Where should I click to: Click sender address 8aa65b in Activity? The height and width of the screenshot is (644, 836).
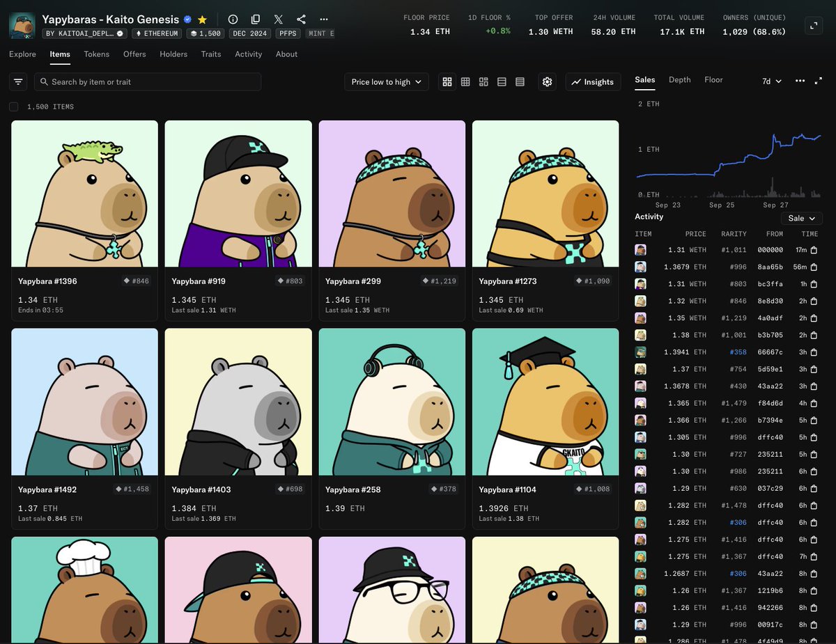coord(770,267)
